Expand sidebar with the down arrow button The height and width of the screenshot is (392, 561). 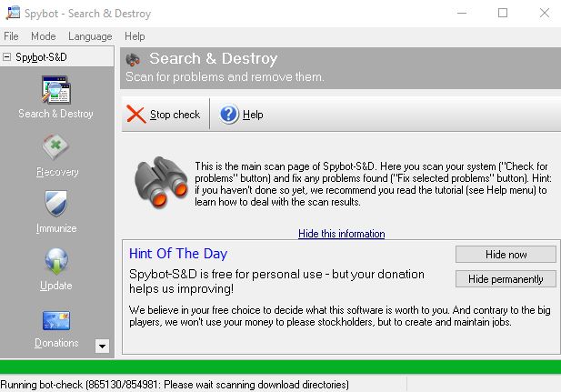point(102,347)
